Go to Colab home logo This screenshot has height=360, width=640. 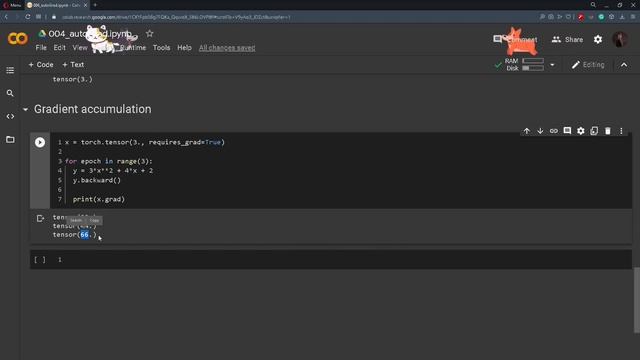point(18,38)
